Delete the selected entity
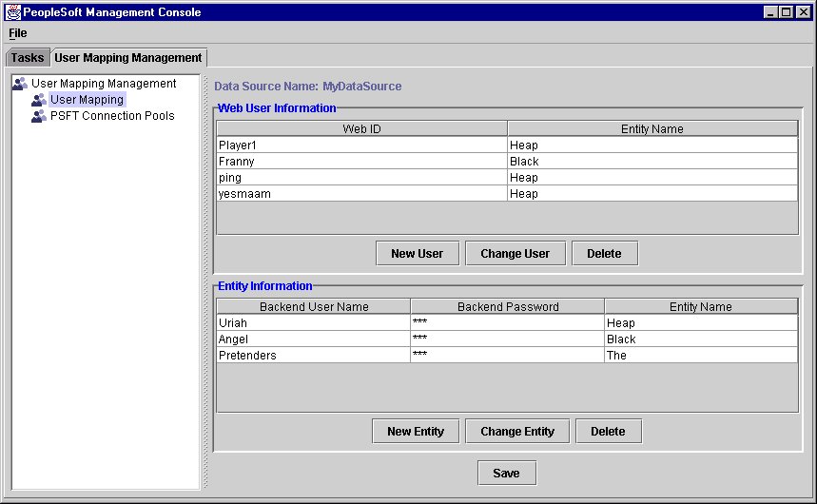817x504 pixels. point(609,431)
